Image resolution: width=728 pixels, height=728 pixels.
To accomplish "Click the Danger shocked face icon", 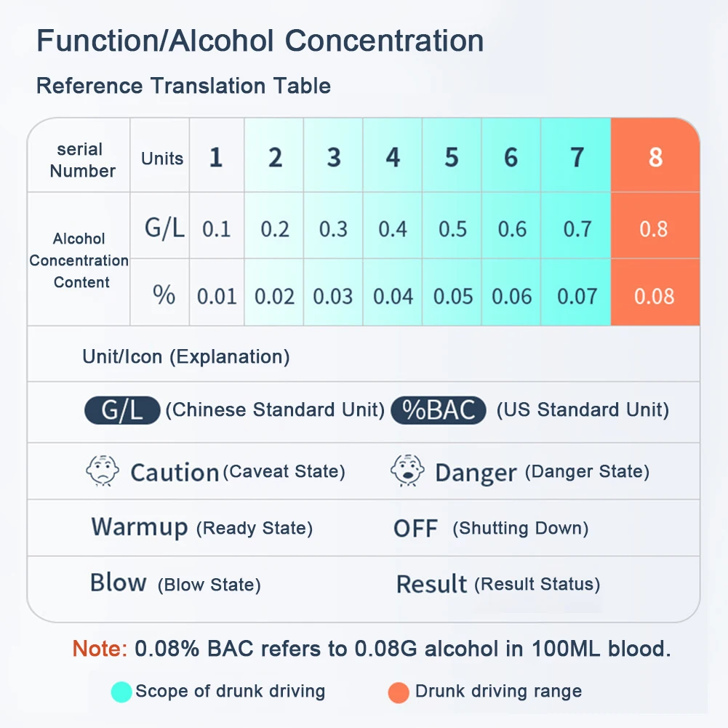I will click(407, 471).
